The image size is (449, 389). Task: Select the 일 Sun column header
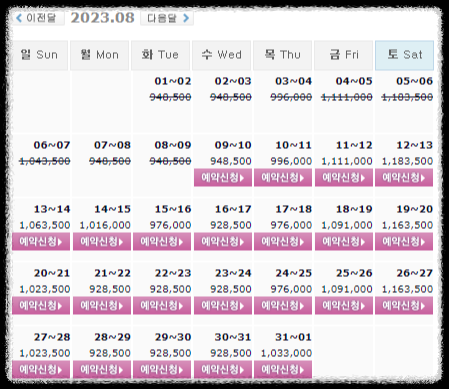pyautogui.click(x=40, y=55)
